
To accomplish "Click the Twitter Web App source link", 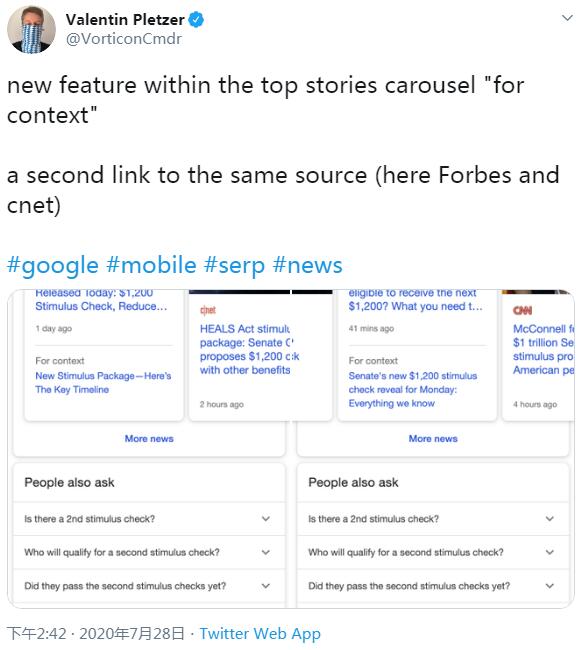I will 260,634.
